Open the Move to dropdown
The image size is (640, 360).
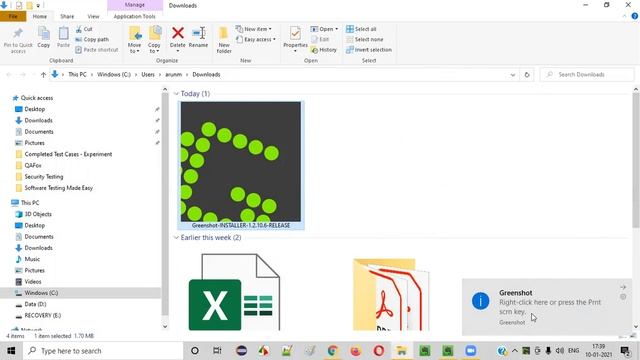pos(134,40)
